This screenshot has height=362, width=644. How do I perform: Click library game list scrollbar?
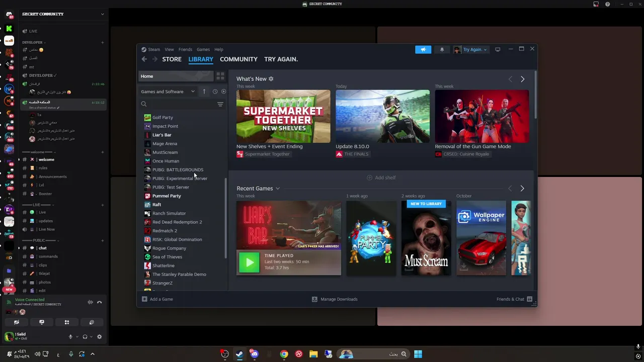click(x=226, y=218)
